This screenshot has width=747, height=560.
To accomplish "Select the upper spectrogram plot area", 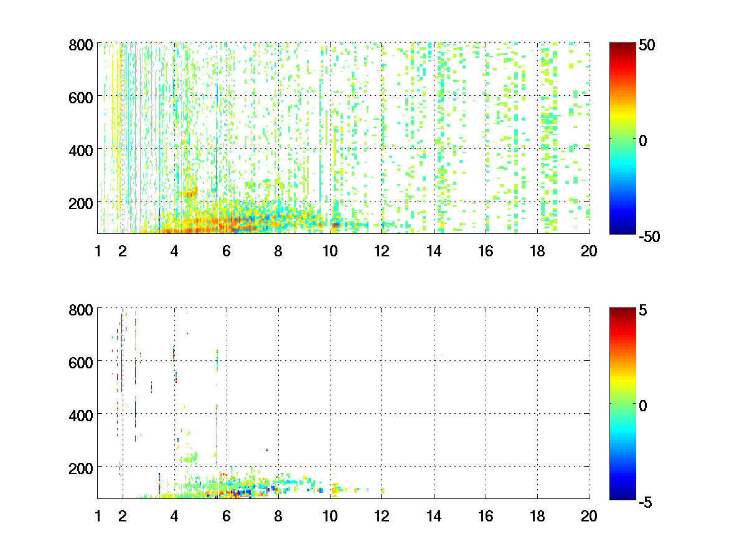I will tap(344, 138).
